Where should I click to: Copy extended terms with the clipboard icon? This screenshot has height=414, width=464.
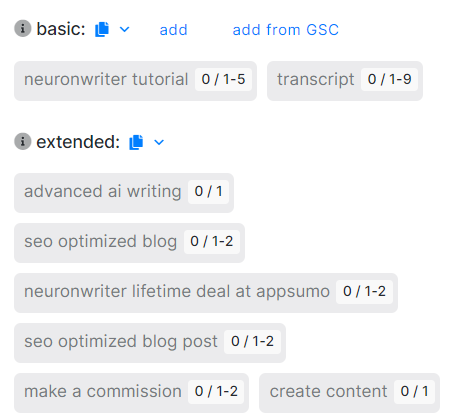[136, 142]
